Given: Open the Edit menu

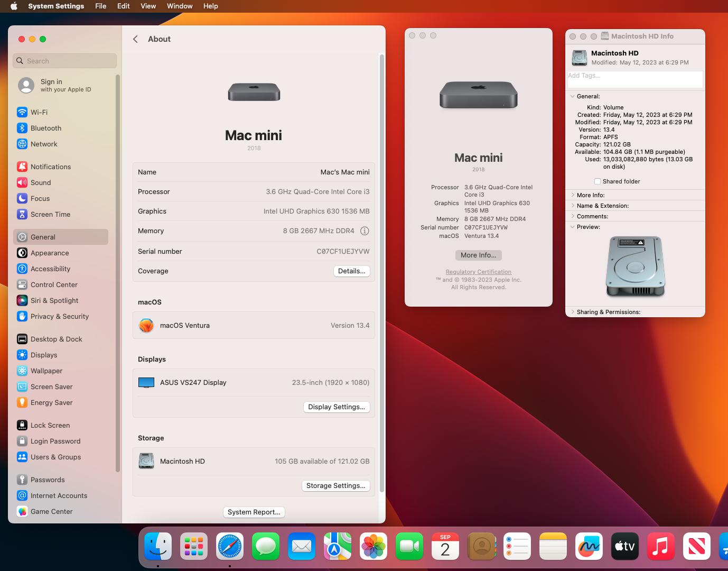Looking at the screenshot, I should [123, 6].
